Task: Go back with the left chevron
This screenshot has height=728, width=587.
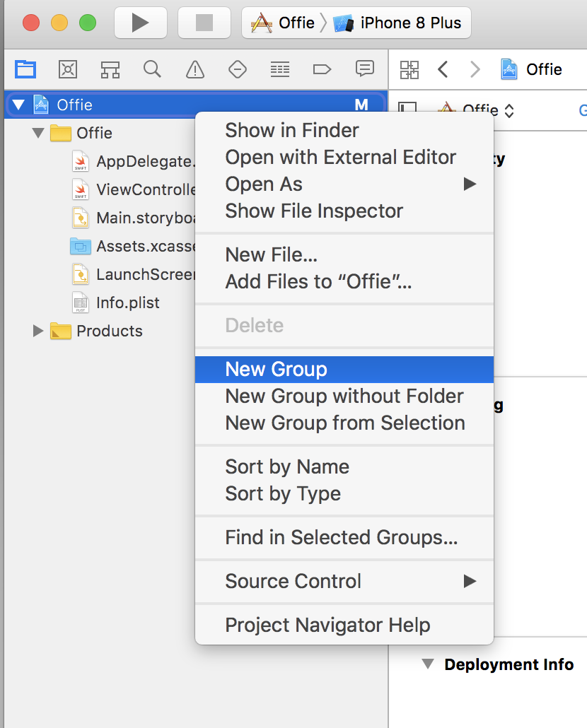Action: [x=443, y=69]
